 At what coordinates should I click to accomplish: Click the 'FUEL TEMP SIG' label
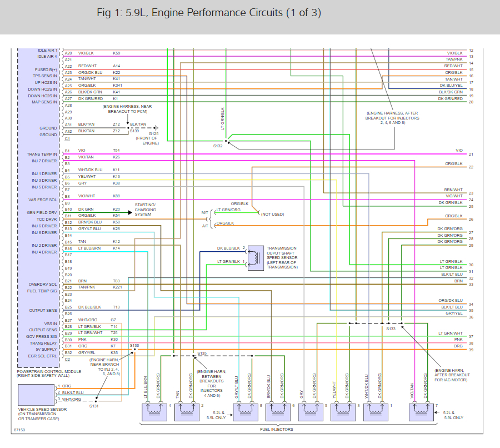tap(42, 291)
